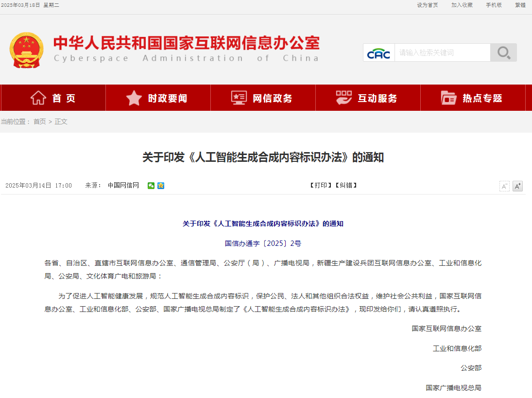The width and height of the screenshot is (532, 398).
Task: Click 首页 in the breadcrumb
Action: 40,121
